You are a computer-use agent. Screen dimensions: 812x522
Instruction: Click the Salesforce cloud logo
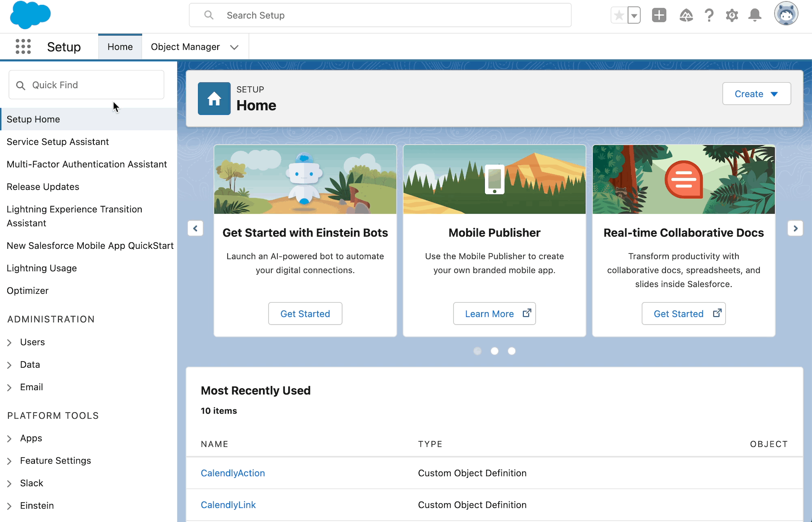(30, 15)
